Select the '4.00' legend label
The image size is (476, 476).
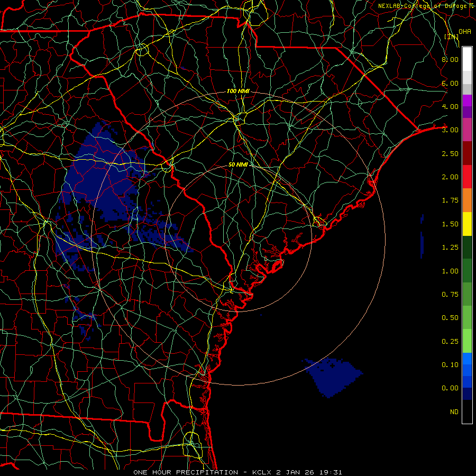[450, 106]
